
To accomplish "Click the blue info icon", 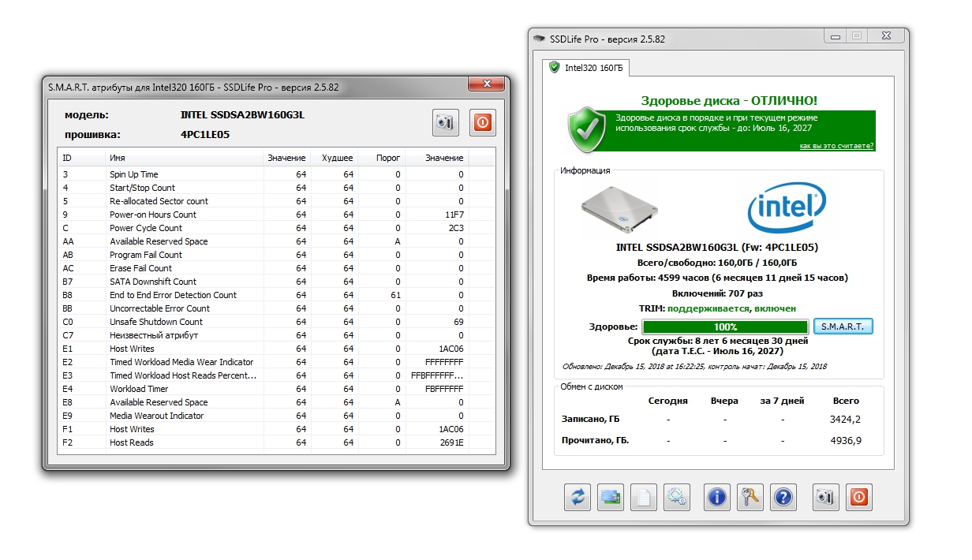I will click(x=717, y=497).
